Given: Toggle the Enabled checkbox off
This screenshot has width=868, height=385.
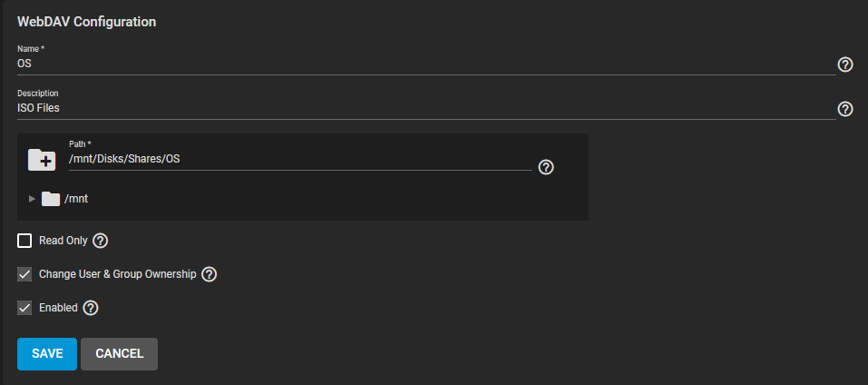Looking at the screenshot, I should (24, 308).
